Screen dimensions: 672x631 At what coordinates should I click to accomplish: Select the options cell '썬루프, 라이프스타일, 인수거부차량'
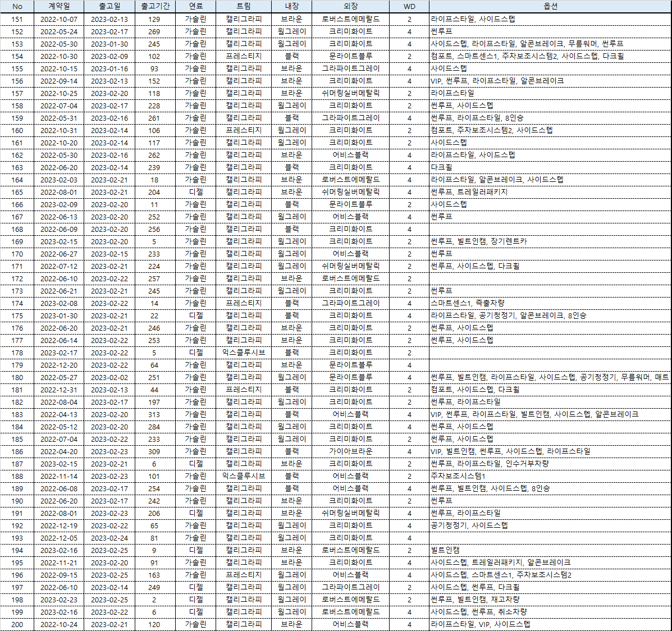point(550,464)
